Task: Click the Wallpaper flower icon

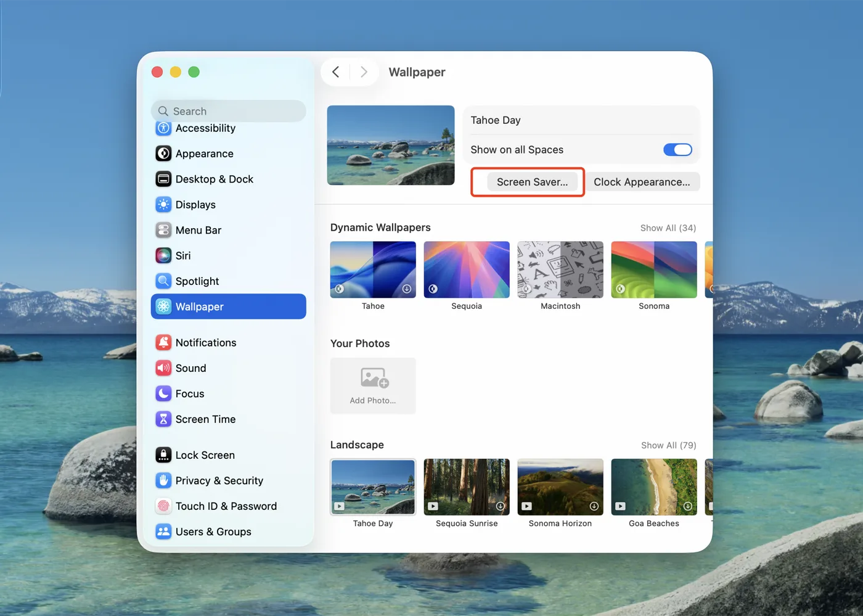Action: tap(163, 306)
